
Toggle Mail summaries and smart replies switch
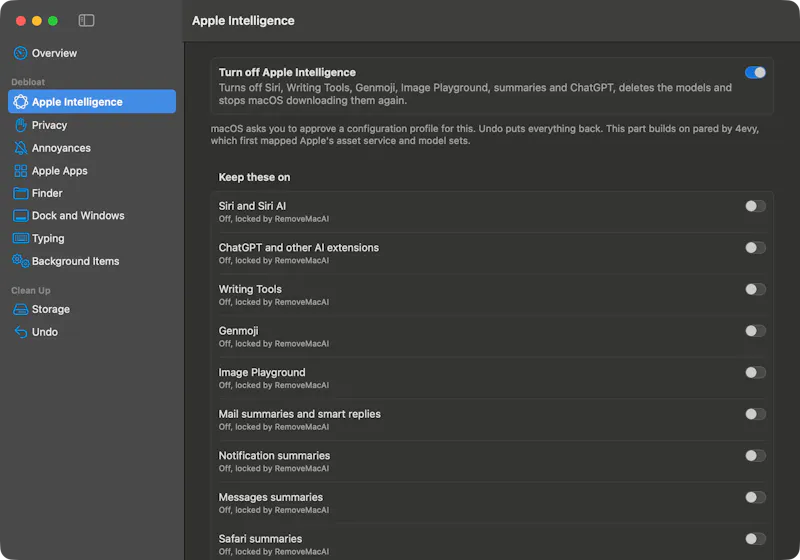click(x=755, y=414)
